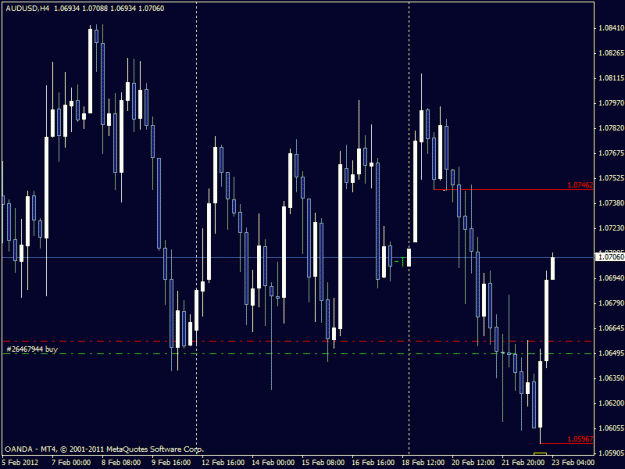This screenshot has height=469, width=625.
Task: Click the '7 Feb 00:00' time label
Action: 71,462
